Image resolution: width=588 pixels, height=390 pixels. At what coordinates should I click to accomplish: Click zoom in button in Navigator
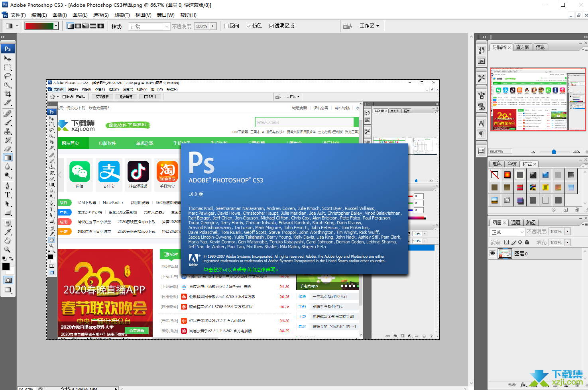pyautogui.click(x=576, y=151)
